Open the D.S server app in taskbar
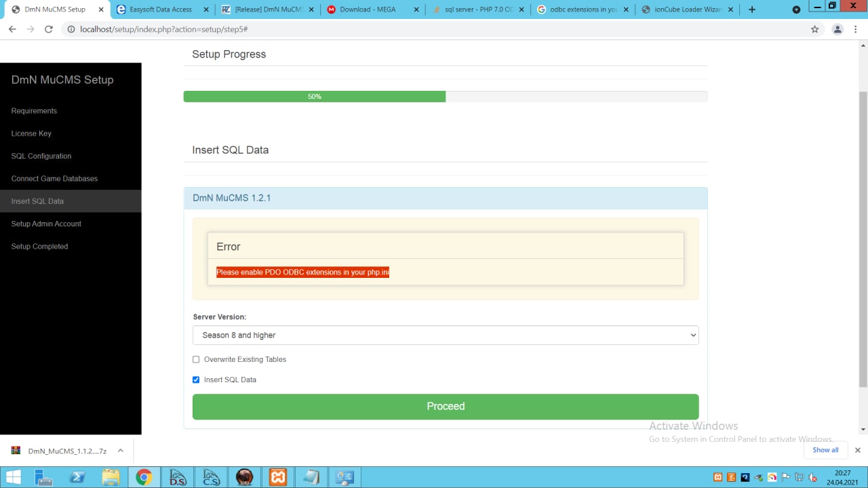 coord(178,477)
